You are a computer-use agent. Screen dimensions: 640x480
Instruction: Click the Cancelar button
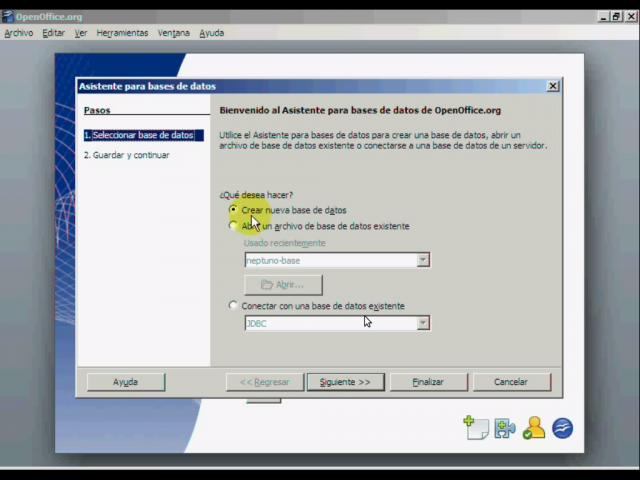click(511, 382)
